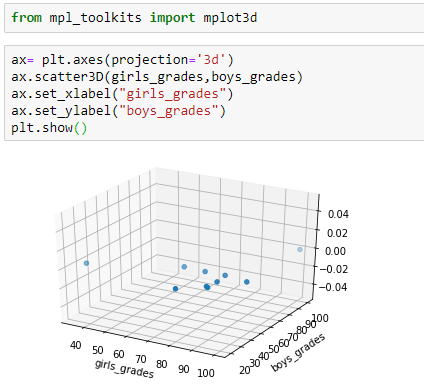Click the line "ax.scatter3D(girls_grades,boys_grades)"
The width and height of the screenshot is (424, 388).
(157, 77)
